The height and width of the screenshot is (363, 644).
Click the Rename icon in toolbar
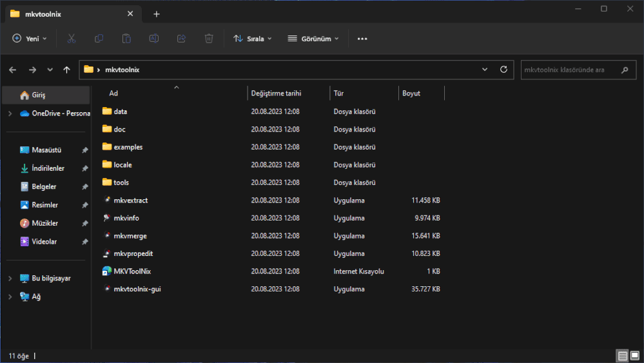(x=154, y=39)
